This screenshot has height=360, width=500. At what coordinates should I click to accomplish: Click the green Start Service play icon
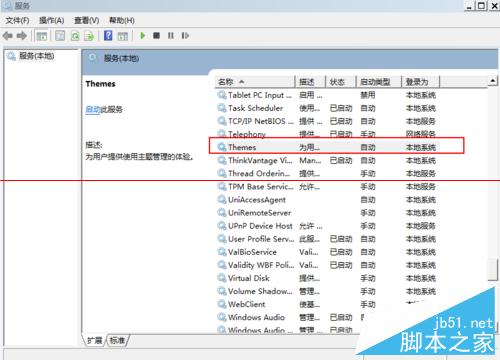pos(142,35)
